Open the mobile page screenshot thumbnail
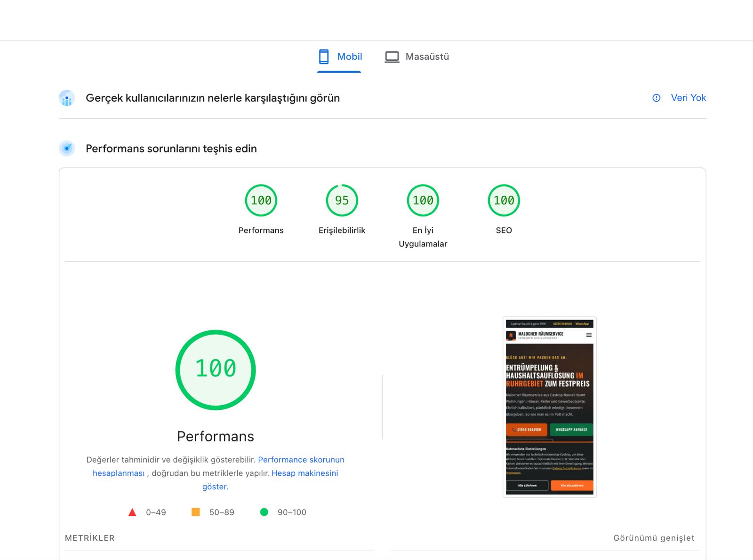 tap(550, 407)
